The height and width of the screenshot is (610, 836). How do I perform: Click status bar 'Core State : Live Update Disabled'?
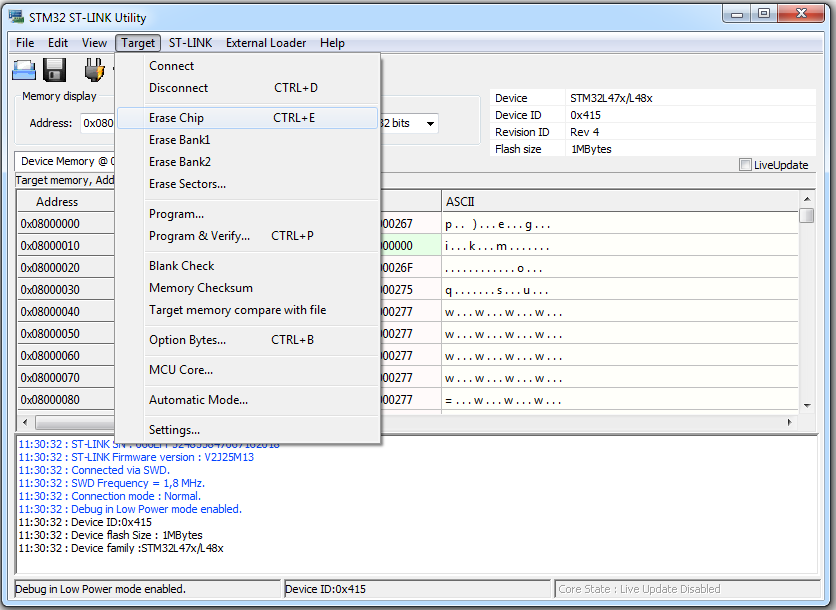687,589
